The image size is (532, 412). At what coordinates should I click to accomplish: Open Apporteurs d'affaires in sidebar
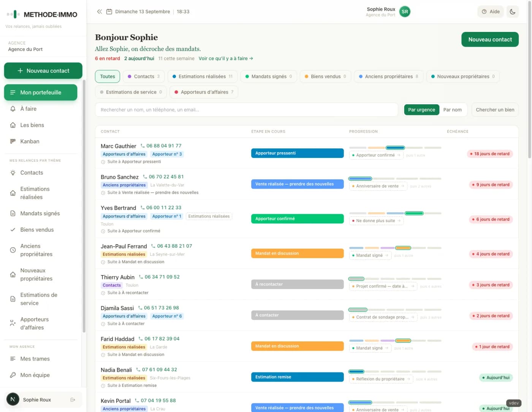click(41, 324)
